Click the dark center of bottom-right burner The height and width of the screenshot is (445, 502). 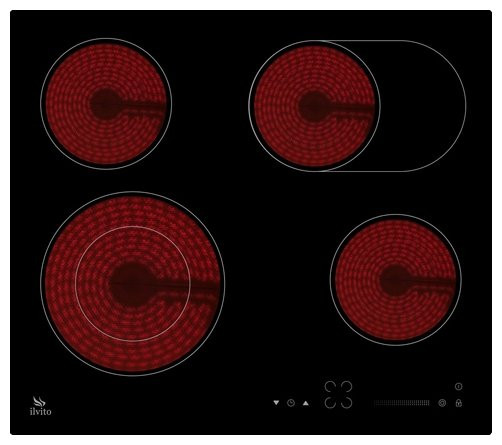395,280
